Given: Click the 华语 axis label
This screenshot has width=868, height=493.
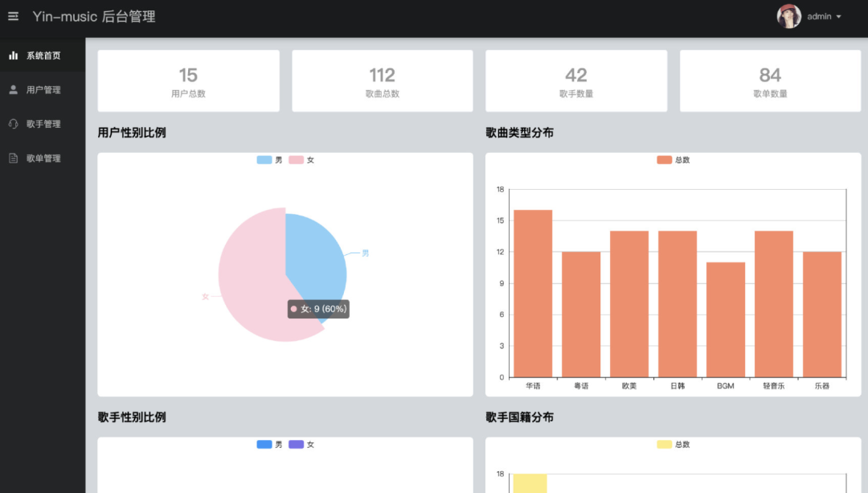Looking at the screenshot, I should (533, 386).
